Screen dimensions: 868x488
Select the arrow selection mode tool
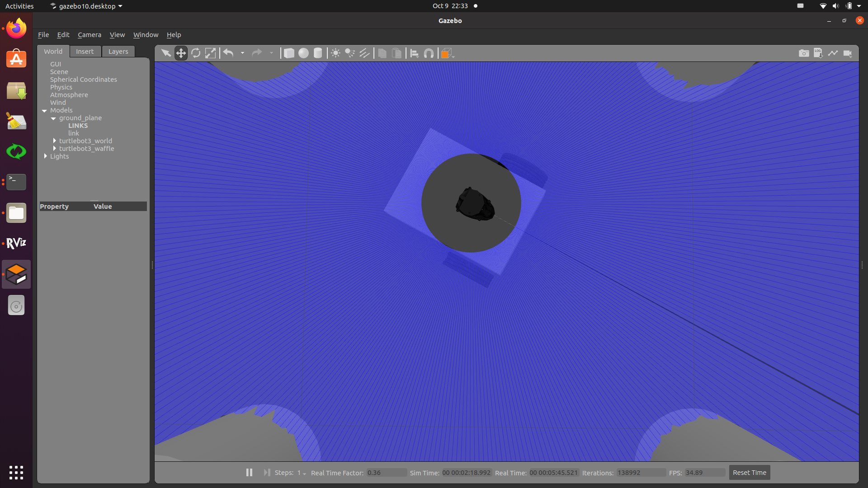click(166, 53)
